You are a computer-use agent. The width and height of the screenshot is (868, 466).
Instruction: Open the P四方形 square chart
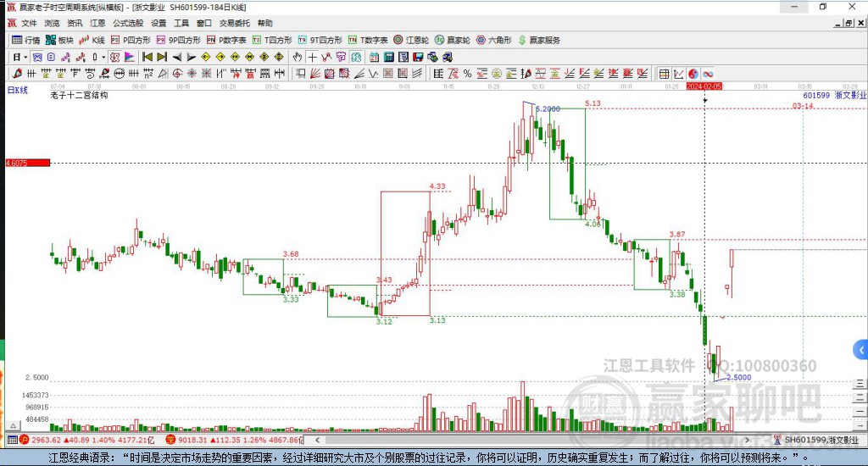point(131,40)
